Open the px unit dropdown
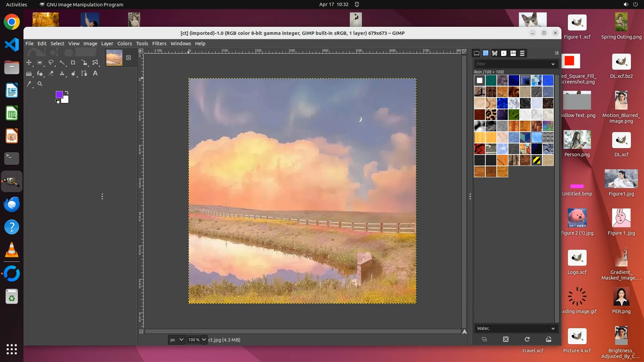Image resolution: width=644 pixels, height=362 pixels. [176, 340]
